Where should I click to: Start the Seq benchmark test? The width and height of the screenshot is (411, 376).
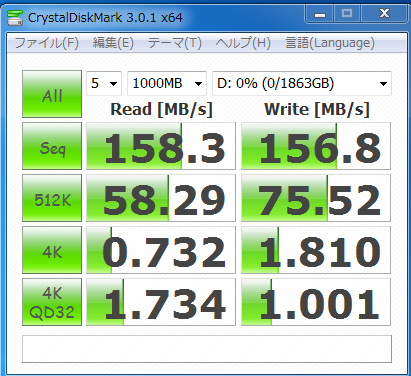(52, 146)
